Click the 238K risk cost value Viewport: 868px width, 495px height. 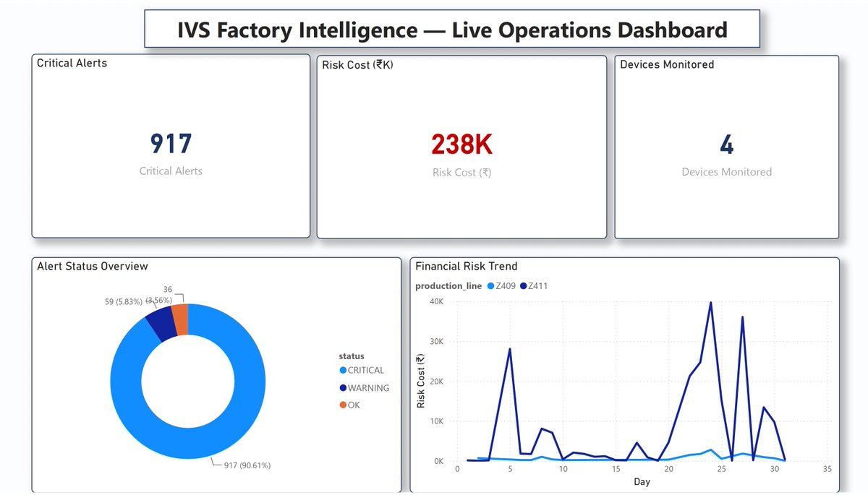tap(461, 145)
